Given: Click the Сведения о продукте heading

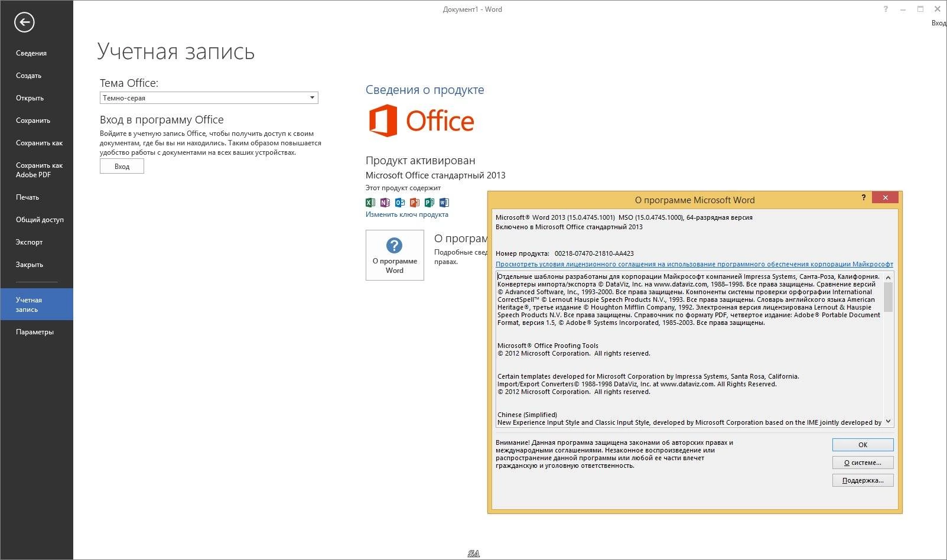Looking at the screenshot, I should pos(425,90).
